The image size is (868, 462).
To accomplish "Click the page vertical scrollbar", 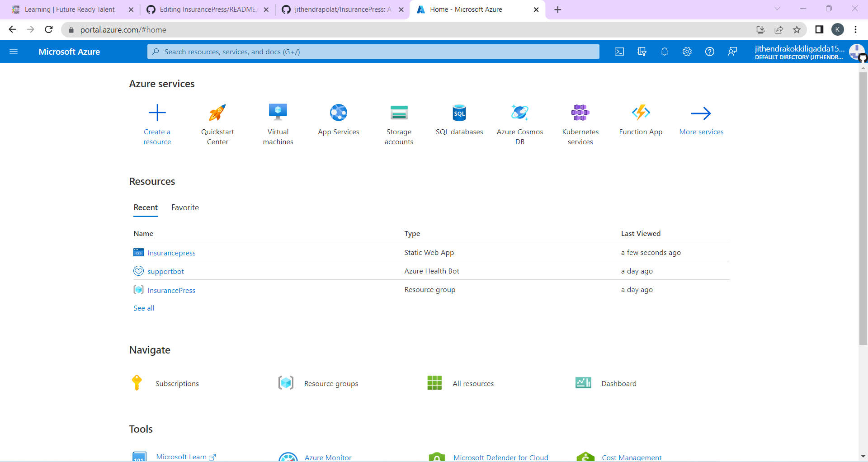I will click(x=863, y=208).
